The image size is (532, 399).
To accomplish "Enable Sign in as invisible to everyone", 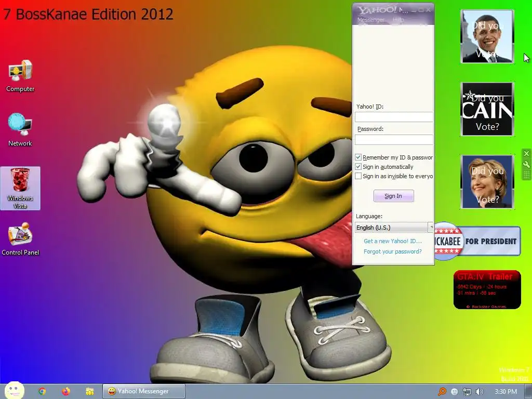I will (x=358, y=176).
